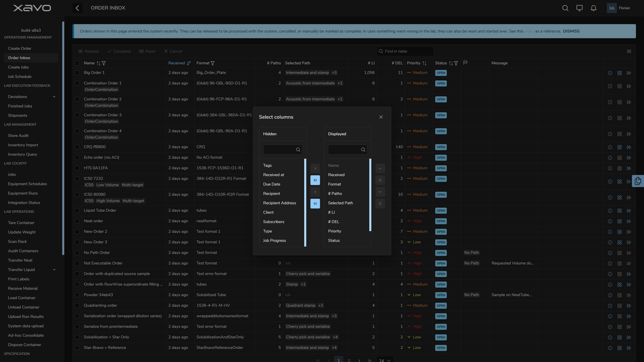
Task: Open Equipment Schedules in Lab Cockpit
Action: click(x=27, y=184)
